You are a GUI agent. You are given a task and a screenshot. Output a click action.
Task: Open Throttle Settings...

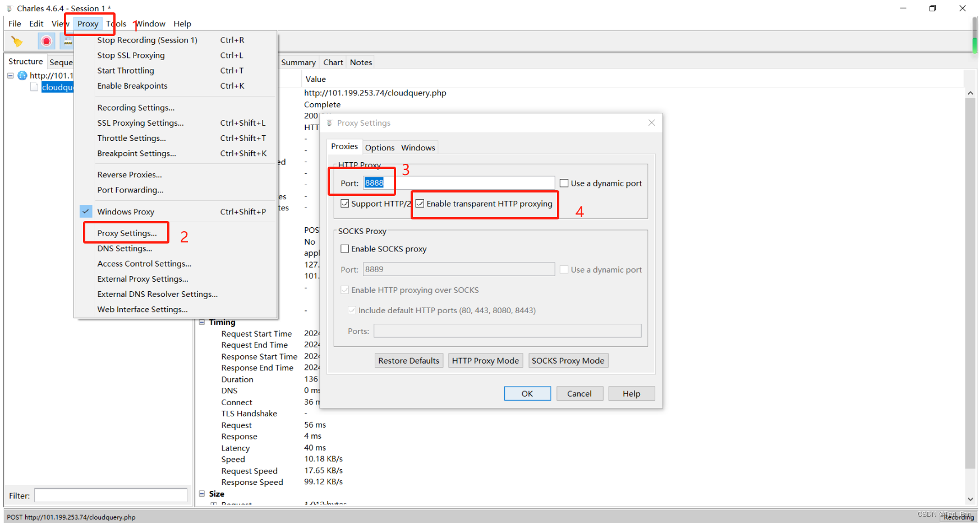pyautogui.click(x=176, y=137)
